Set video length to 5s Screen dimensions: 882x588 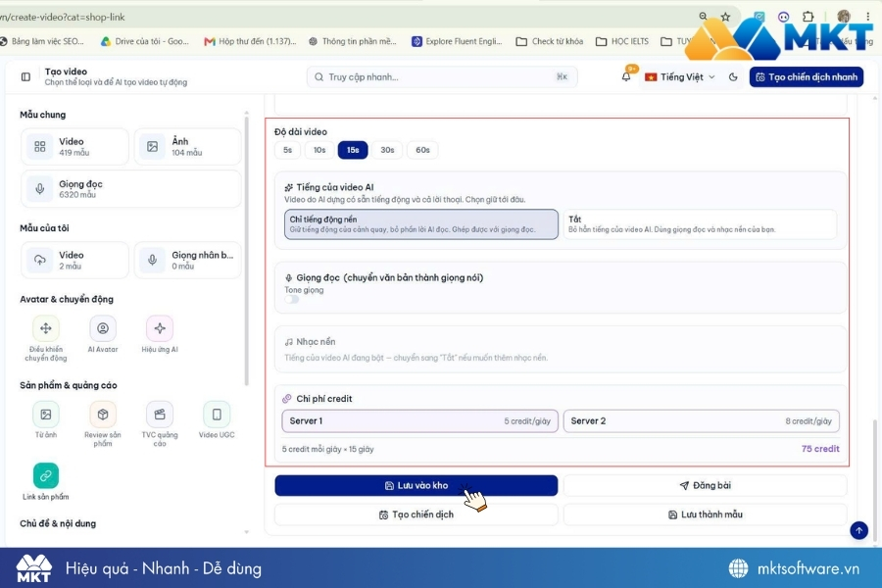point(287,150)
